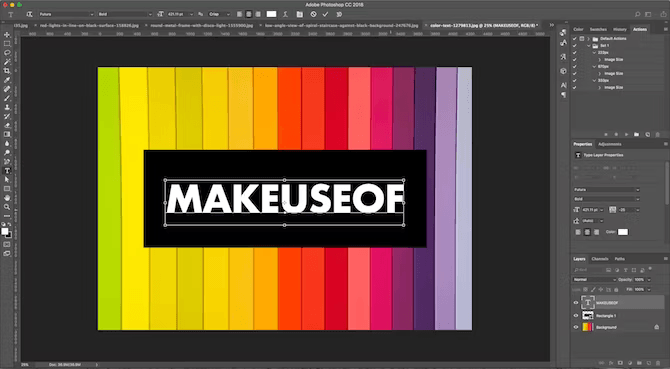670x369 pixels.
Task: Select the Blur tool
Action: pos(7,144)
